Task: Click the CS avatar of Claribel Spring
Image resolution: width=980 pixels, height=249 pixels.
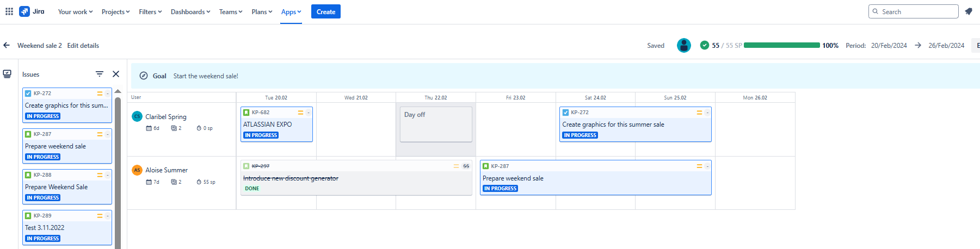Action: coord(137,116)
